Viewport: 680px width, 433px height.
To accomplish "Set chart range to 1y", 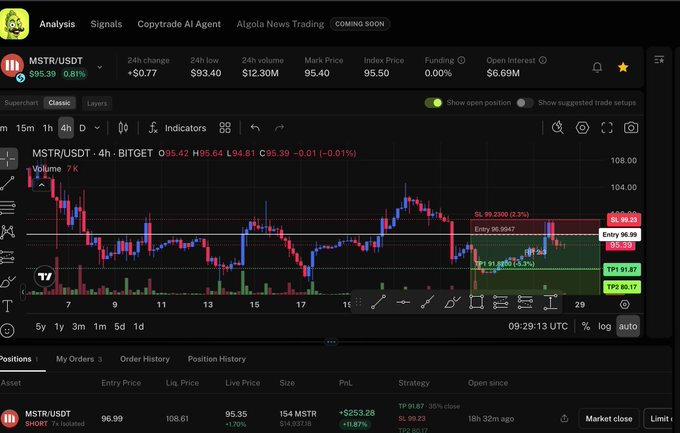I will click(x=59, y=327).
